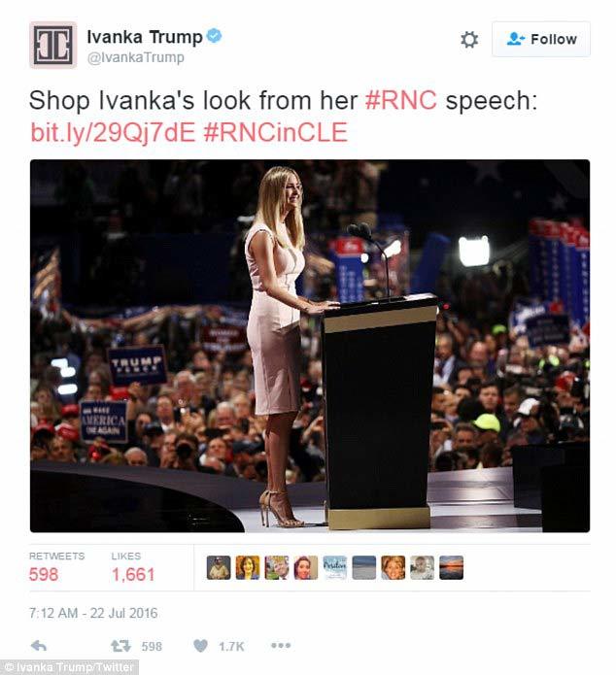Viewport: 616px width, 675px height.
Task: Like the tweet with heart icon
Action: 200,646
